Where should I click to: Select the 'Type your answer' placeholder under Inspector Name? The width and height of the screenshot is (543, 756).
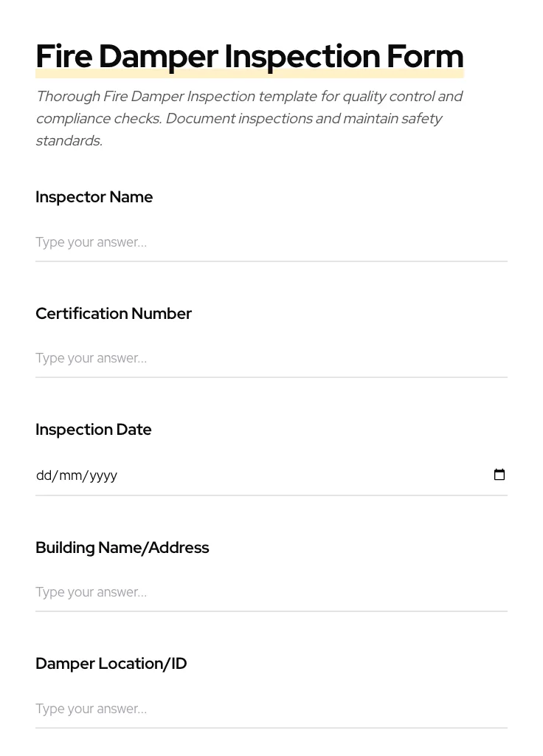pos(91,242)
